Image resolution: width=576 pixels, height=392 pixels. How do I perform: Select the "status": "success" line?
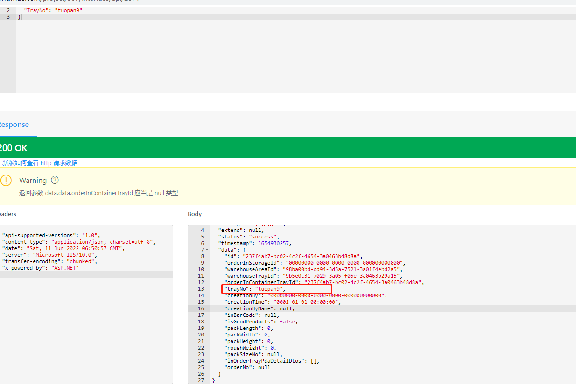[x=248, y=237]
